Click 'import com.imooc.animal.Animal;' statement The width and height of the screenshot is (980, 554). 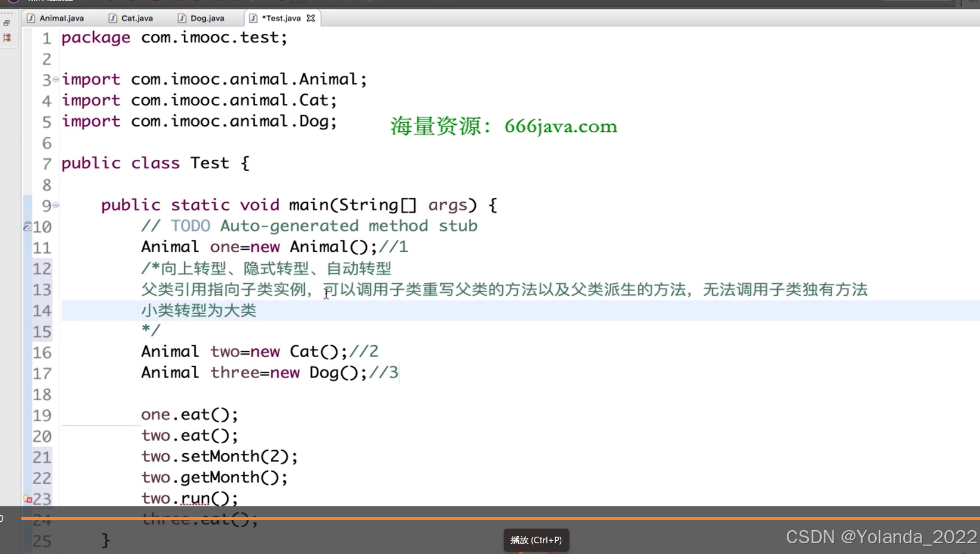[x=214, y=79]
